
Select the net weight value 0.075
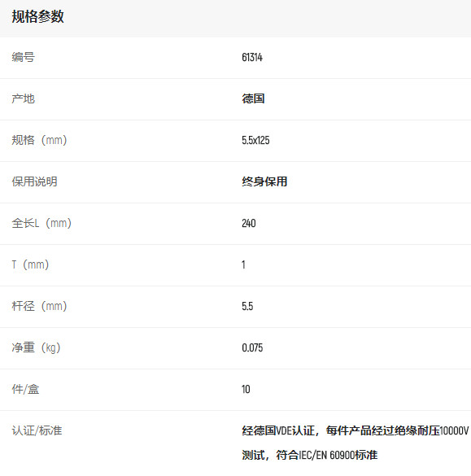(252, 347)
